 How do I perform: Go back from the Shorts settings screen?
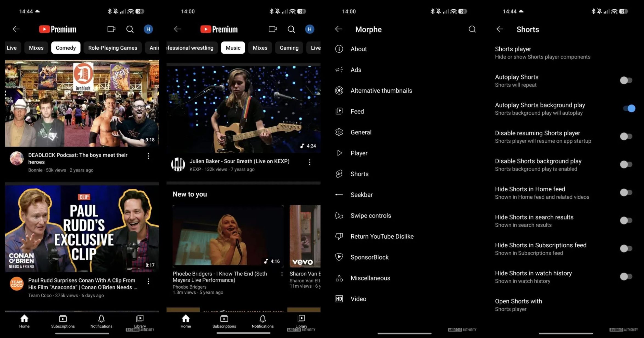click(500, 29)
